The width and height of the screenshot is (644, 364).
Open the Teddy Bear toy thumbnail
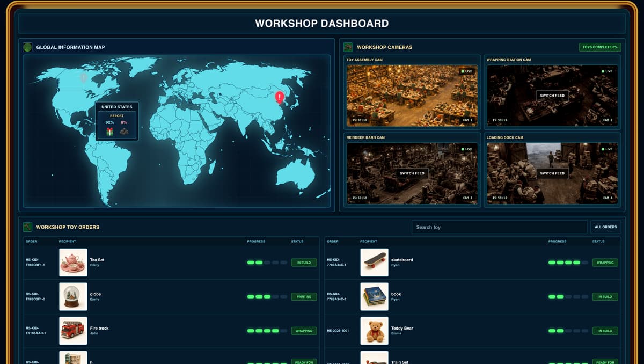click(375, 331)
